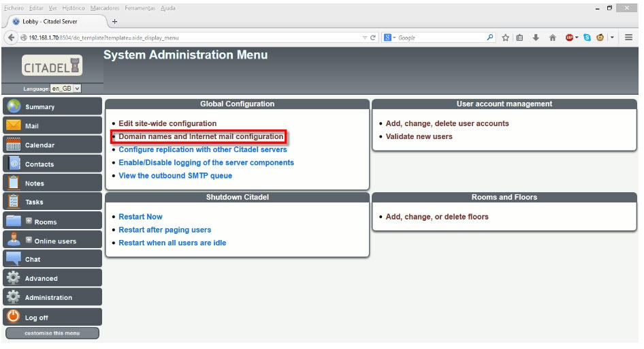
Task: Open the Google search engine dropdown
Action: point(389,37)
